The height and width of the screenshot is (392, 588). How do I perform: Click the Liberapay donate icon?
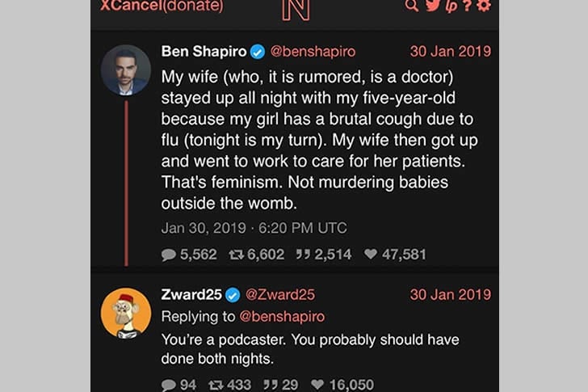453,6
